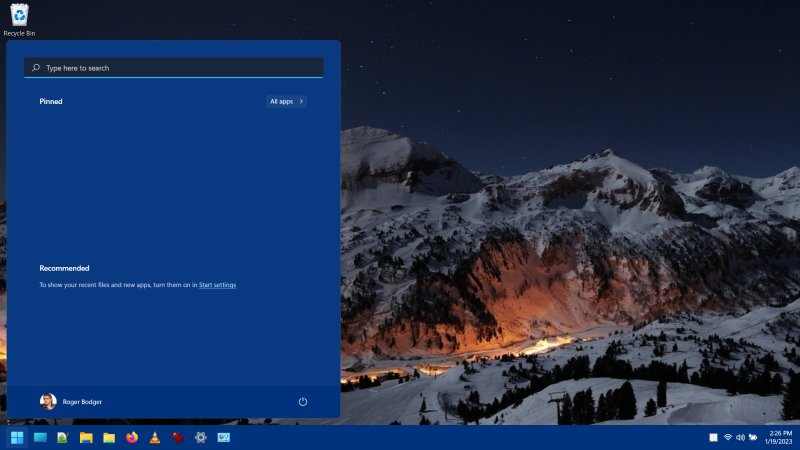
Task: Expand the All apps list
Action: [287, 101]
